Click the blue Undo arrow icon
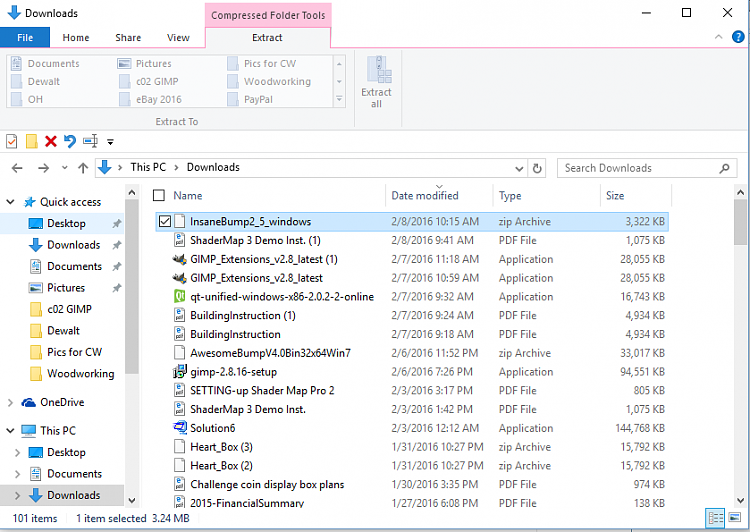750x532 pixels. 69,141
